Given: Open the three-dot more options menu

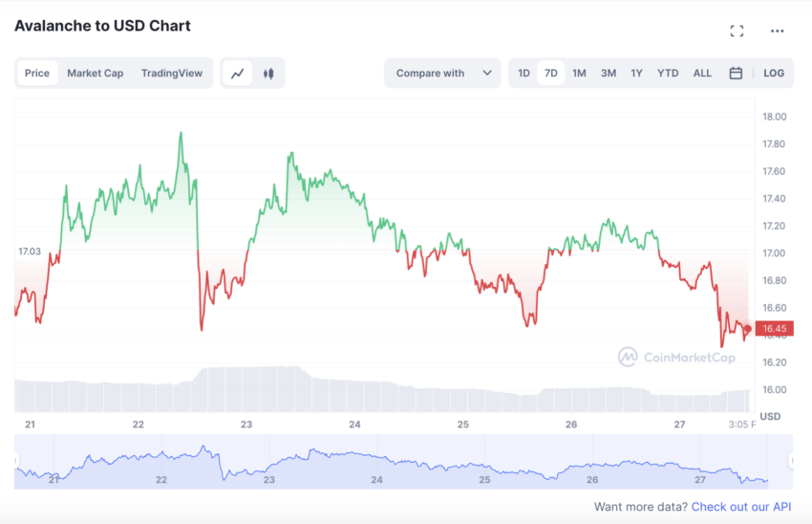Looking at the screenshot, I should pyautogui.click(x=777, y=32).
